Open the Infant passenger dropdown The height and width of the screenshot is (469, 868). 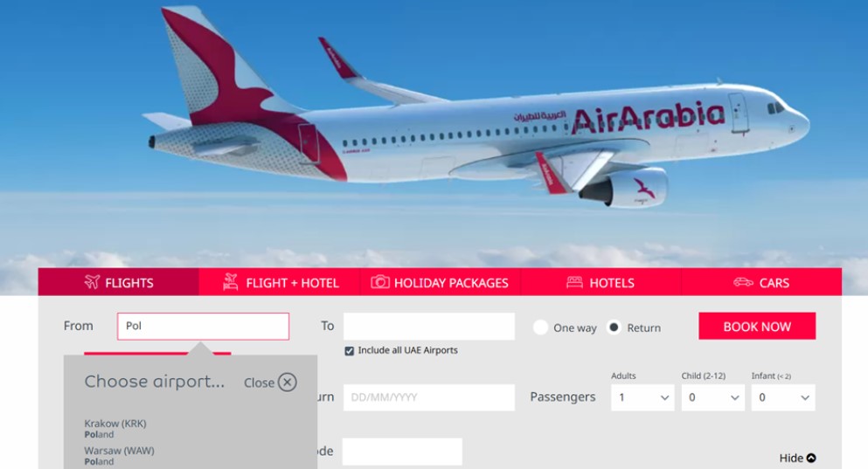coord(783,397)
